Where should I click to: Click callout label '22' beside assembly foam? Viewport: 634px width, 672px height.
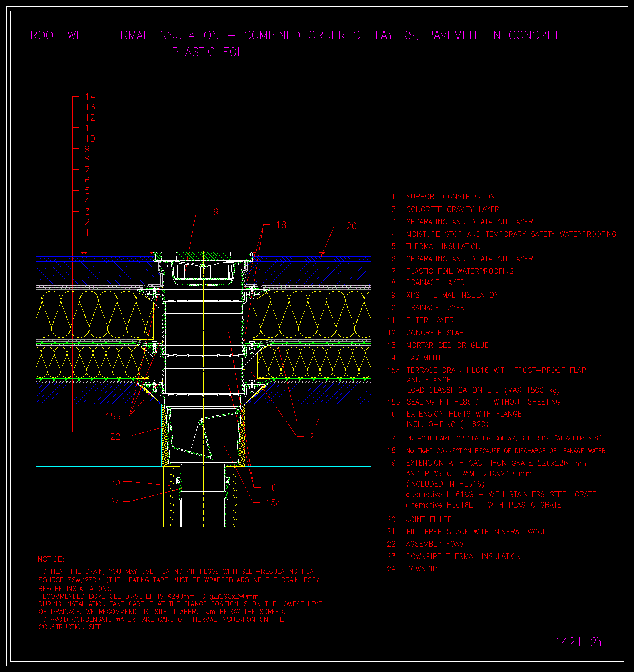pos(115,437)
